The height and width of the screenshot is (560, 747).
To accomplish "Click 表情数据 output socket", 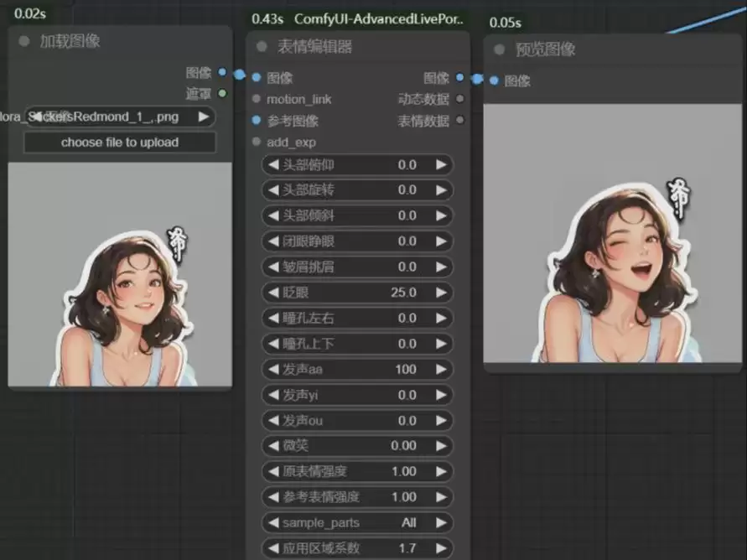I will coord(459,120).
